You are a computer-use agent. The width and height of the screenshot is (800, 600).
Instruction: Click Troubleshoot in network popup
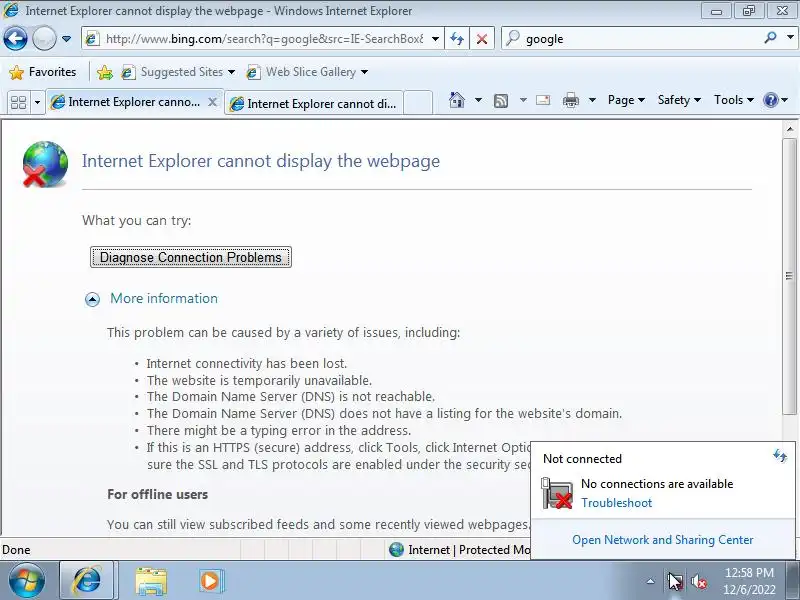pyautogui.click(x=616, y=503)
